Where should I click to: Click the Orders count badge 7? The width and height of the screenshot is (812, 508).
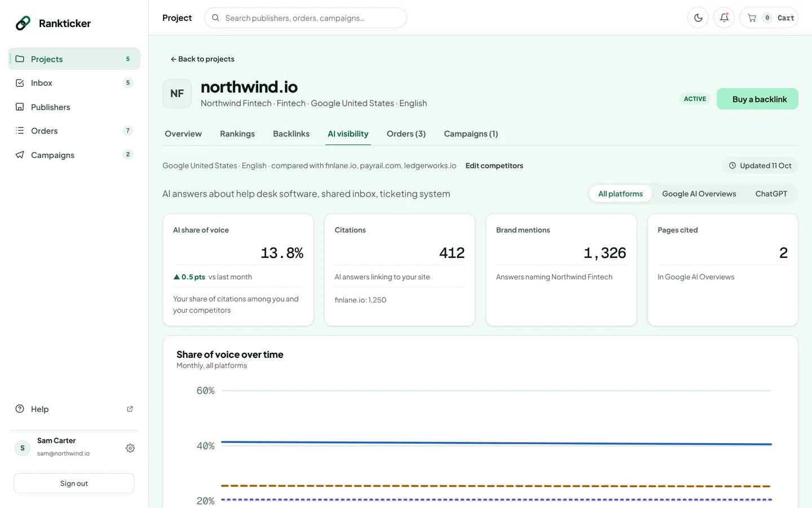[x=128, y=131]
